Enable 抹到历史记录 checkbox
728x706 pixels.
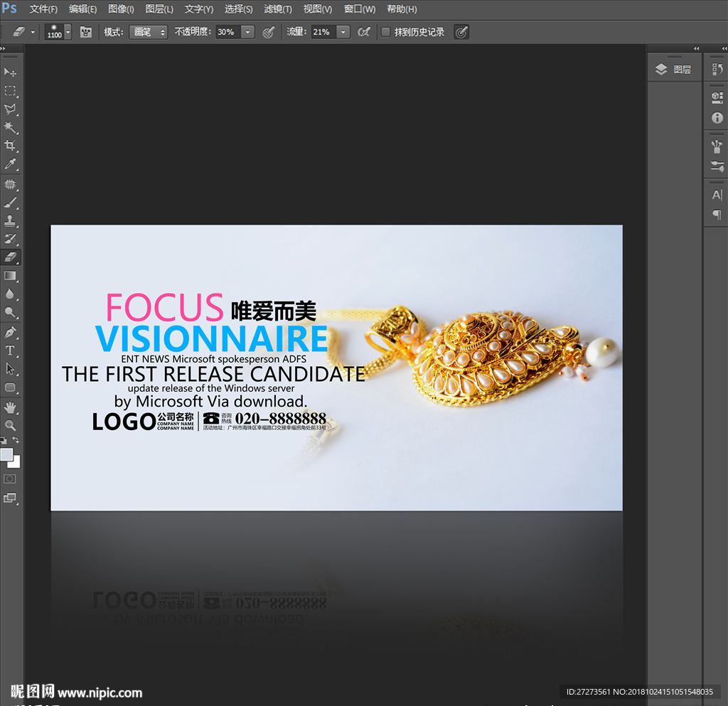click(x=385, y=32)
